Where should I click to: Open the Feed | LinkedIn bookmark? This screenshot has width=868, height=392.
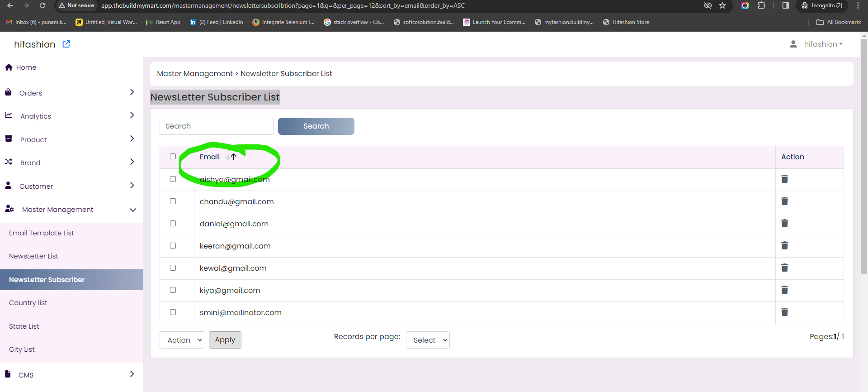tap(216, 22)
